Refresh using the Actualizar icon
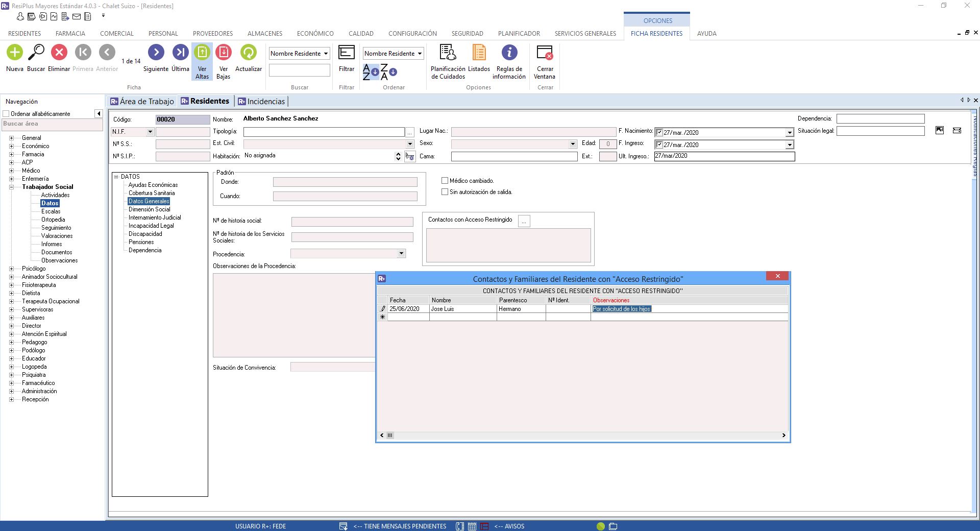 [248, 52]
